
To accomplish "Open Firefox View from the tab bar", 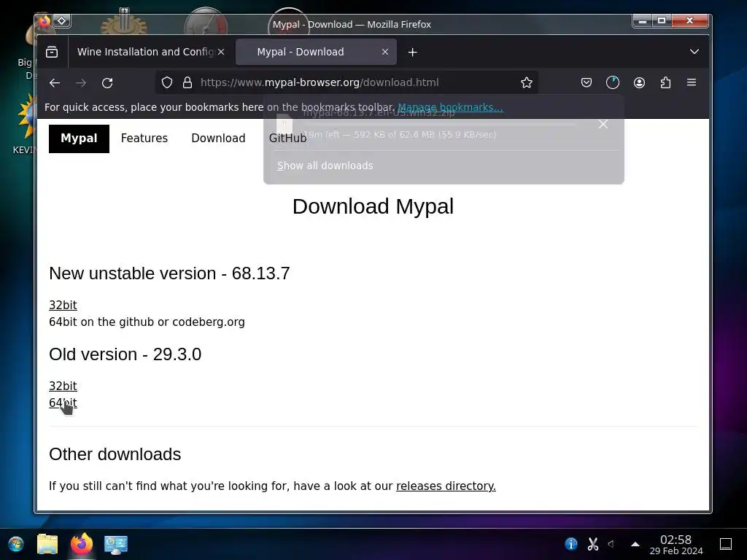I will coord(52,52).
